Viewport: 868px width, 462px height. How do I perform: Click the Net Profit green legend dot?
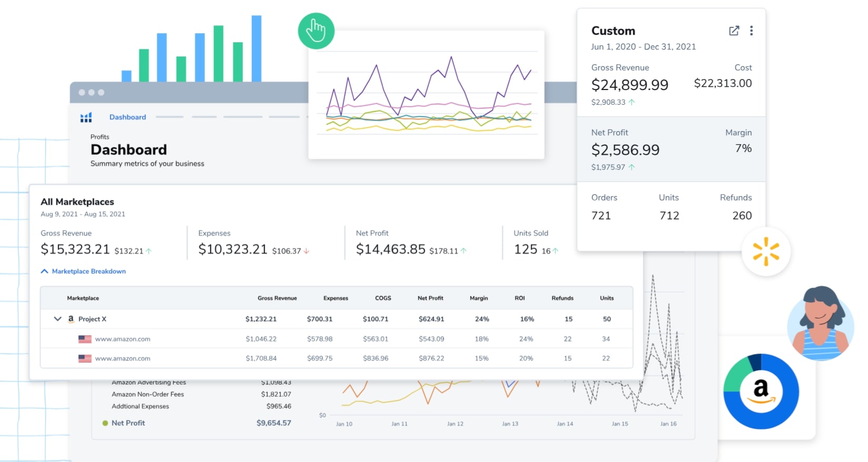[x=105, y=423]
